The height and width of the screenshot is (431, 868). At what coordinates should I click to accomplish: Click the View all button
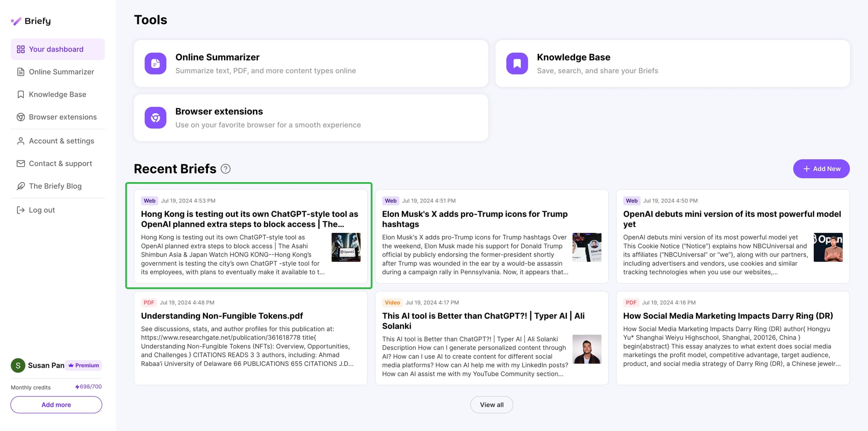click(x=492, y=405)
